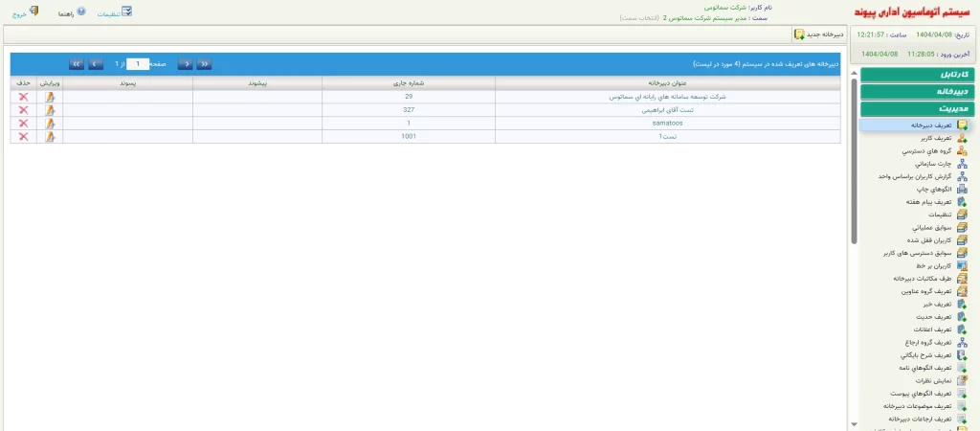Click the 'پیشوند' column header

tap(257, 82)
